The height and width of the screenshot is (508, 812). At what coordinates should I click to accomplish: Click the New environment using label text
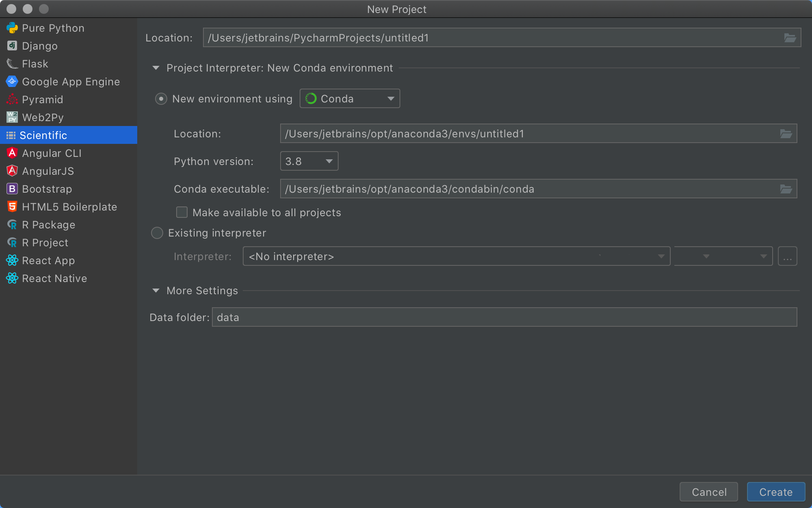coord(232,99)
